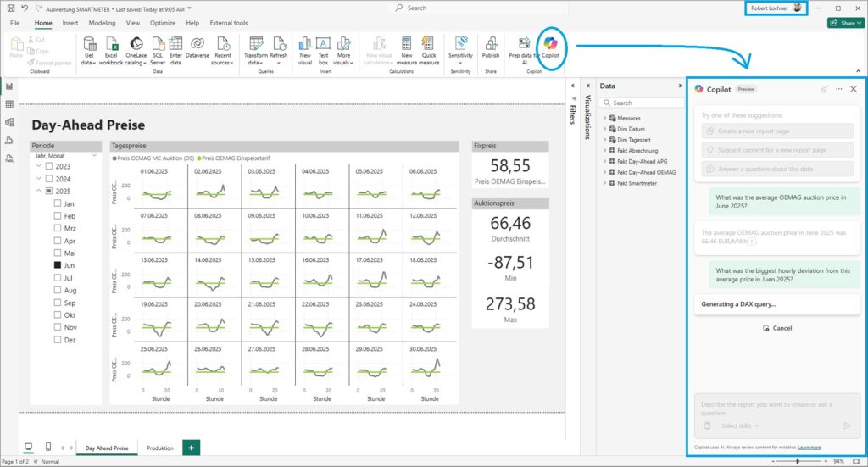This screenshot has height=467, width=868.
Task: Cancel the DAX query generation
Action: [x=778, y=328]
